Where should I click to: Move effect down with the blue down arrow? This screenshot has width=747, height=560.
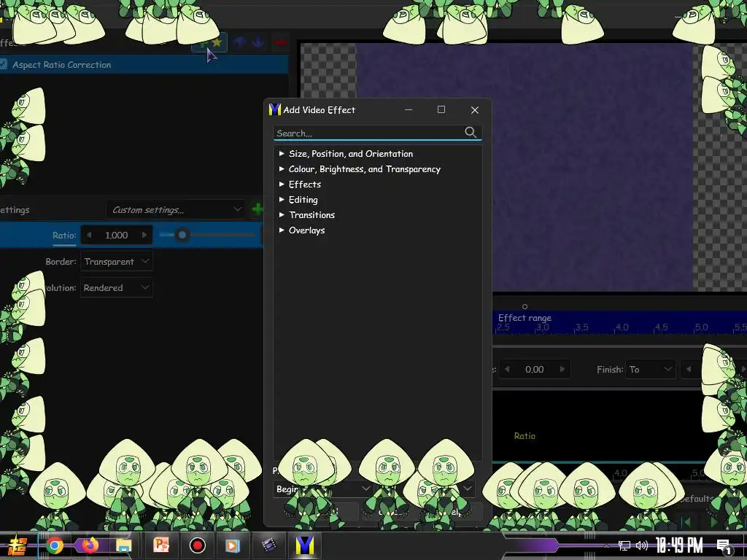pyautogui.click(x=259, y=42)
